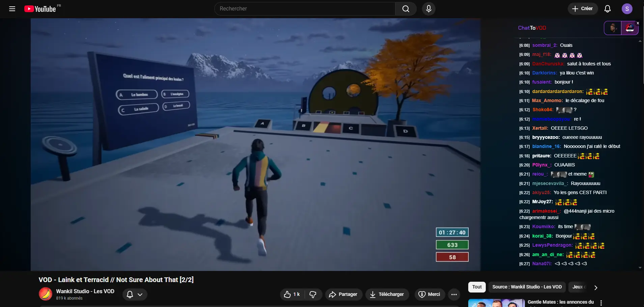Open Wankil Studio - Les VOD channel

pos(85,291)
